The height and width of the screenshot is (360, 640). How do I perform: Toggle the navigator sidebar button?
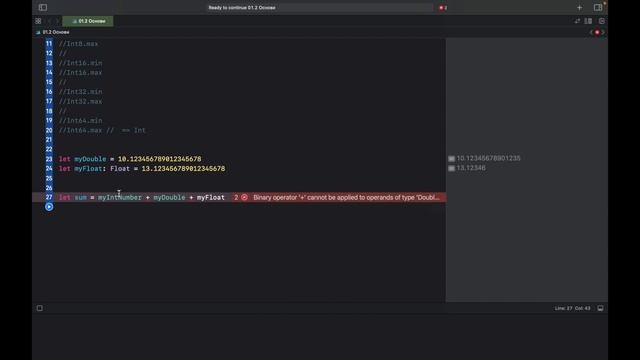click(43, 7)
